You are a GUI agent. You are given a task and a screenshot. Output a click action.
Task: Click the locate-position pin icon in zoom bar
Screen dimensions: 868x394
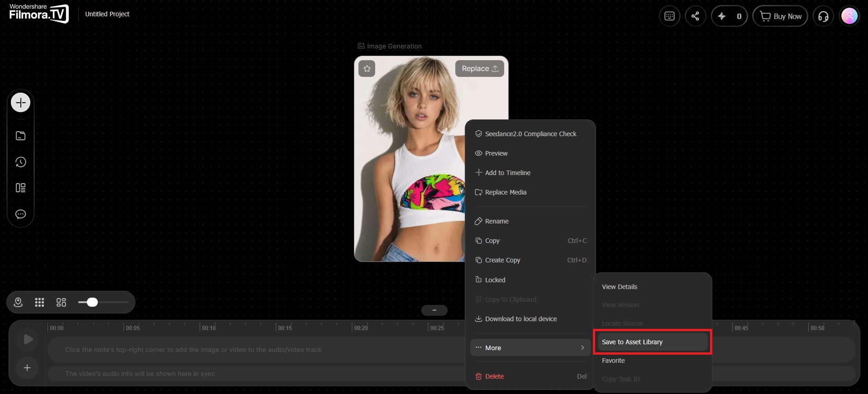pyautogui.click(x=18, y=302)
